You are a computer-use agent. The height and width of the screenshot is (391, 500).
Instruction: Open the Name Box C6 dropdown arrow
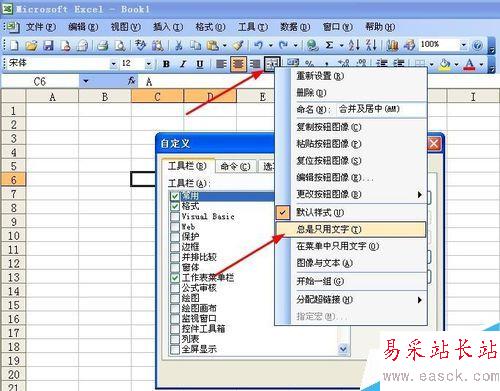[86, 81]
